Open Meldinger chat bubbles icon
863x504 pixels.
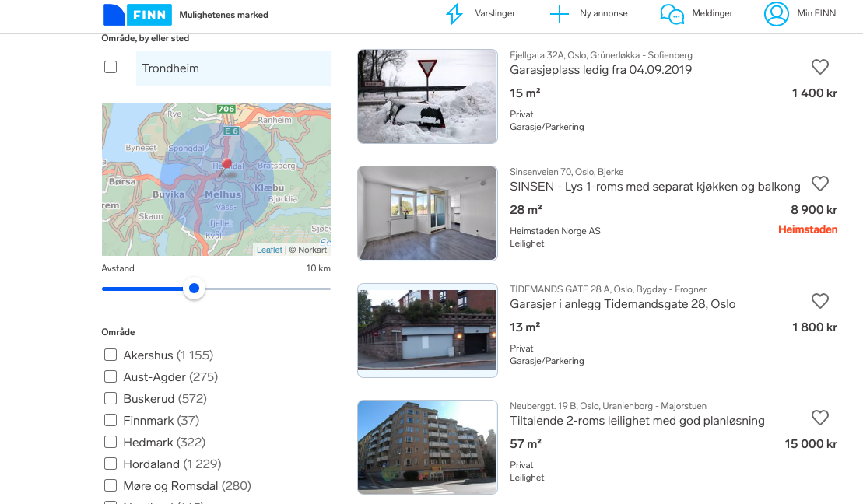(x=672, y=14)
